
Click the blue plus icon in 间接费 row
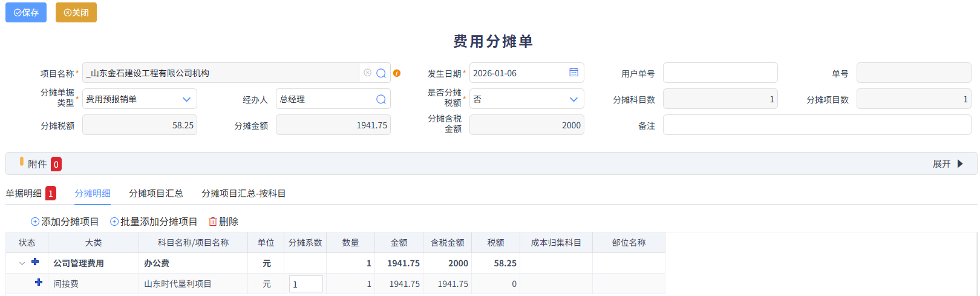pos(39,283)
